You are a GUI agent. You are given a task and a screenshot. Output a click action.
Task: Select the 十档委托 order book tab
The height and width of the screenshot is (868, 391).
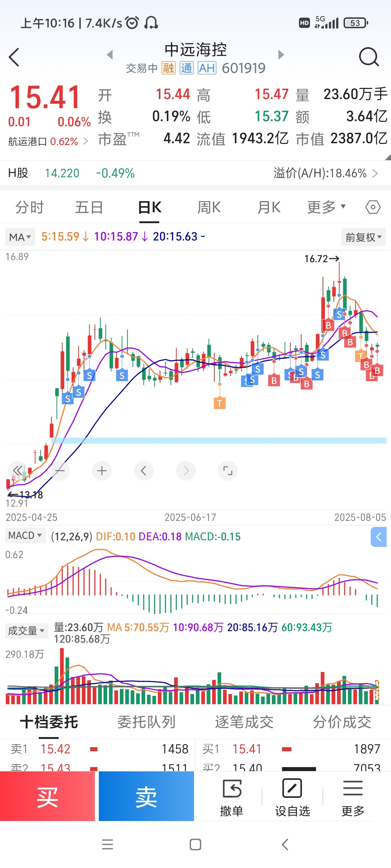coord(49,722)
